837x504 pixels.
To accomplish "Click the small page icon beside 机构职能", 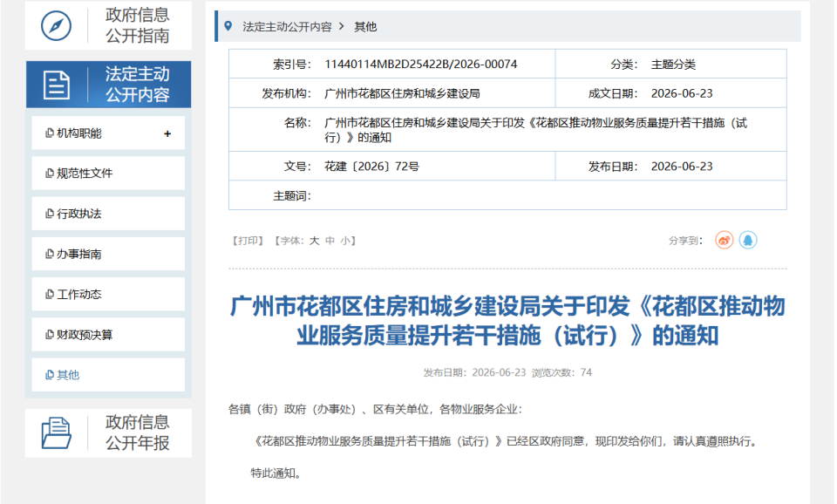I will 50,133.
